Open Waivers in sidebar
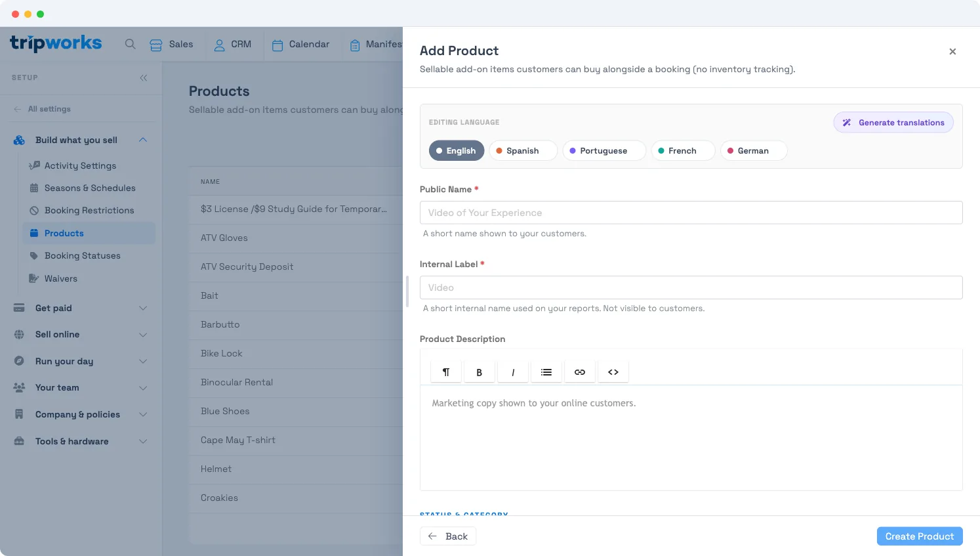 [x=89, y=278]
